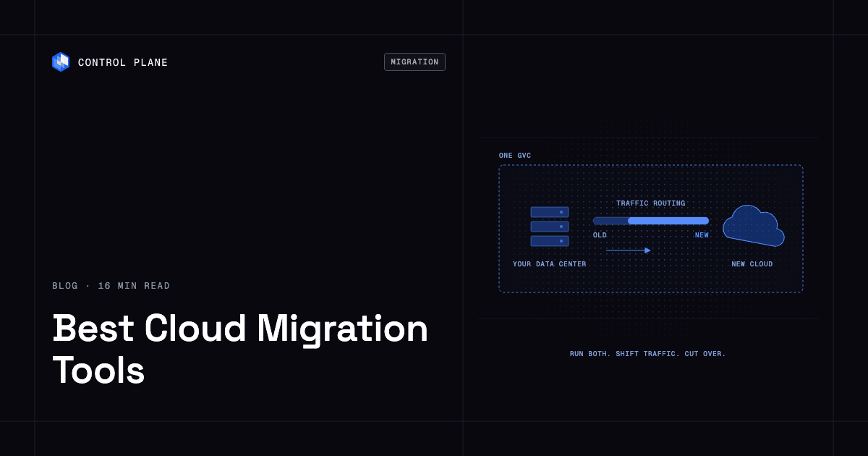Click the 'NEW CLOUD' caption
The image size is (868, 456).
[752, 264]
